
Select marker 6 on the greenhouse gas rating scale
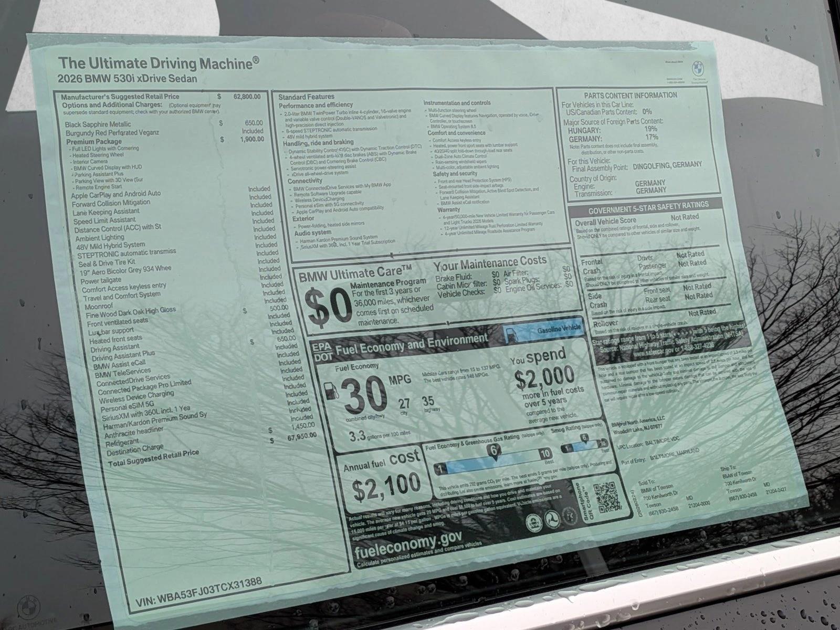click(x=493, y=451)
